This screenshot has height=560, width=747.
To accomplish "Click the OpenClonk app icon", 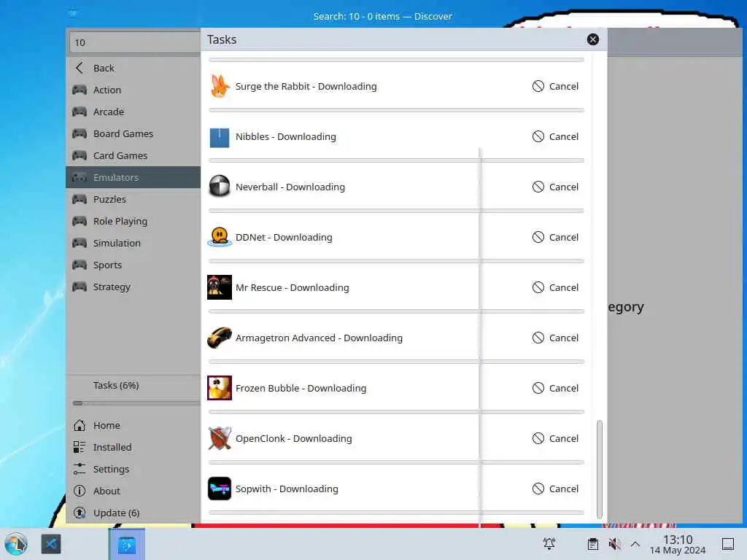I will click(x=220, y=438).
